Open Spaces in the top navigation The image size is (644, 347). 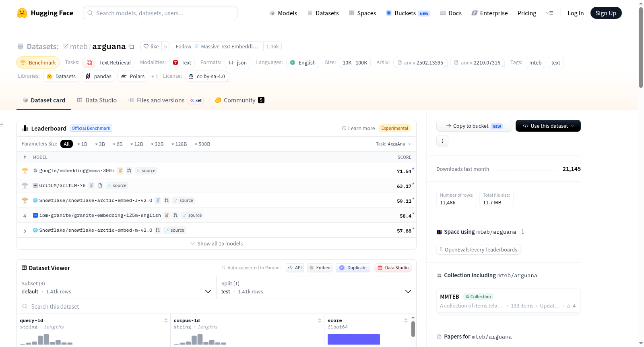[x=362, y=13]
